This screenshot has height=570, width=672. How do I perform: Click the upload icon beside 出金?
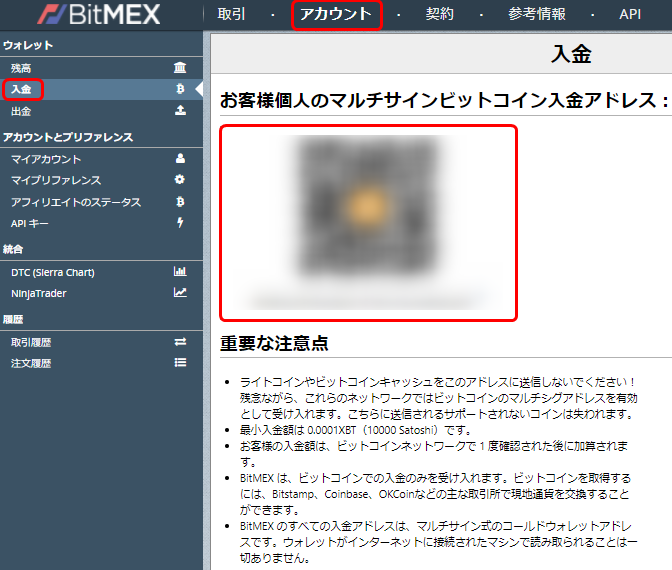coord(180,110)
